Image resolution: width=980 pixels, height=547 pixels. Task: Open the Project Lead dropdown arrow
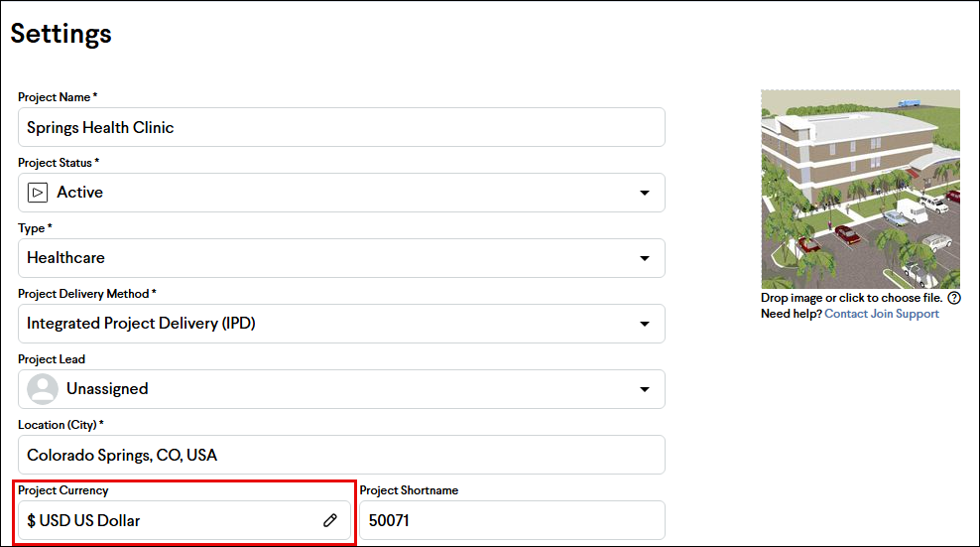[x=645, y=389]
